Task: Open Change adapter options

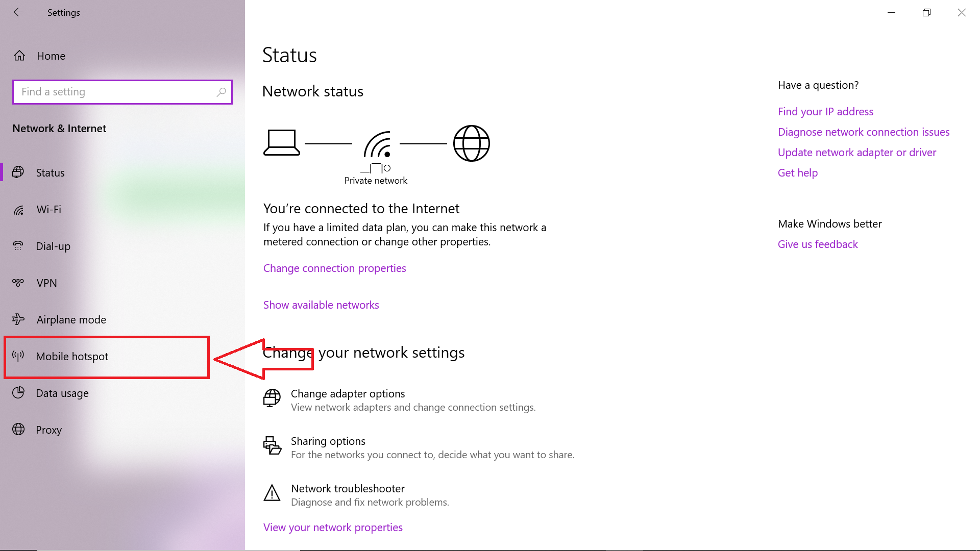Action: [348, 394]
